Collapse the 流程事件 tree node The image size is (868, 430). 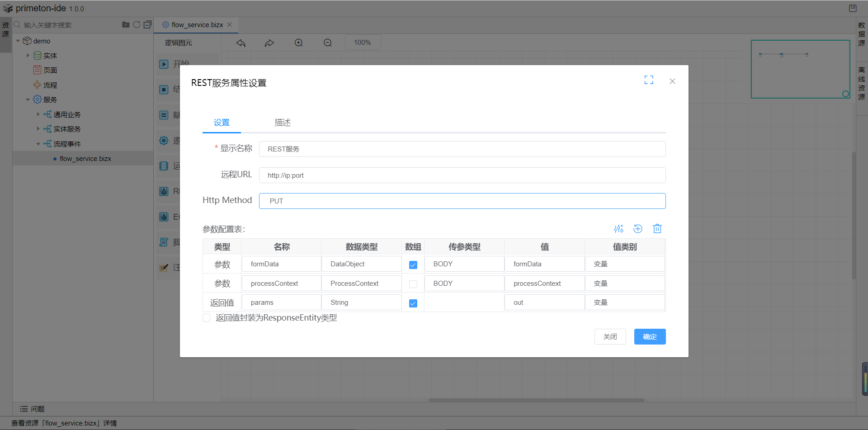38,144
